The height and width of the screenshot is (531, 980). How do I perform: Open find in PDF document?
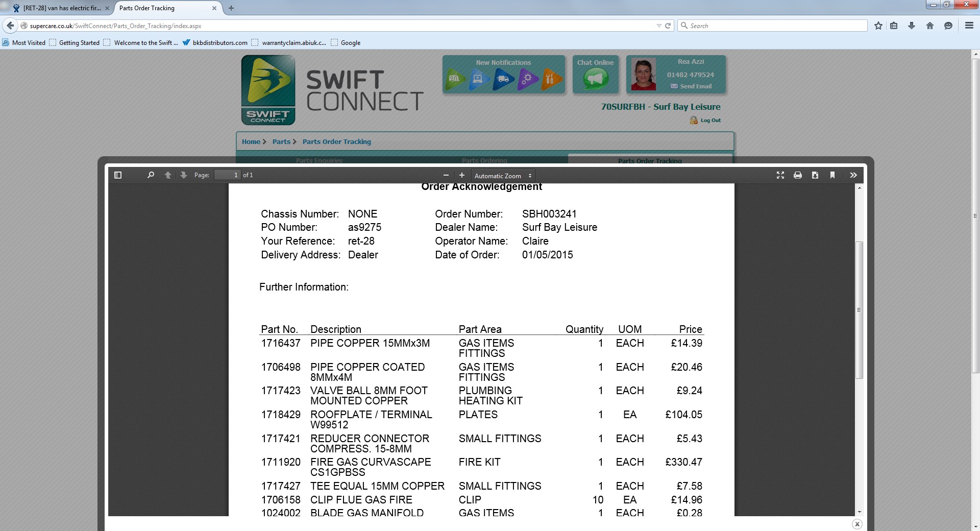point(151,175)
